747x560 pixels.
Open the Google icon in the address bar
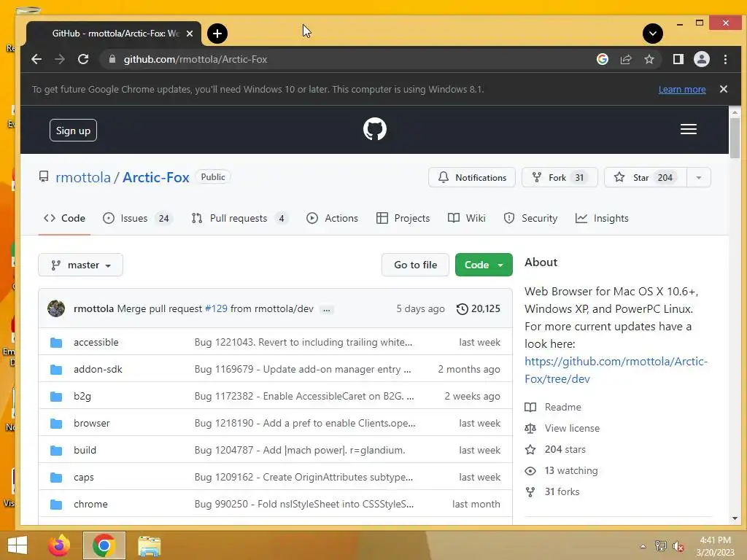(602, 59)
